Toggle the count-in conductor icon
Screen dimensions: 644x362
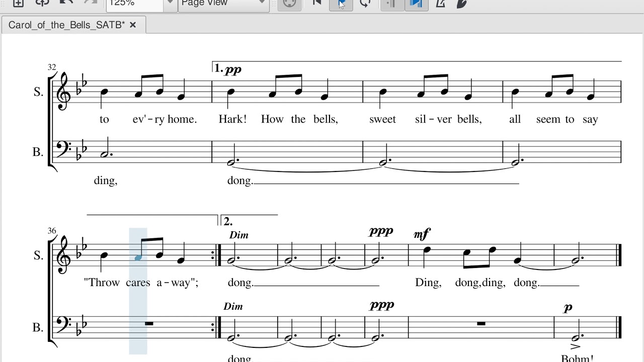(462, 3)
